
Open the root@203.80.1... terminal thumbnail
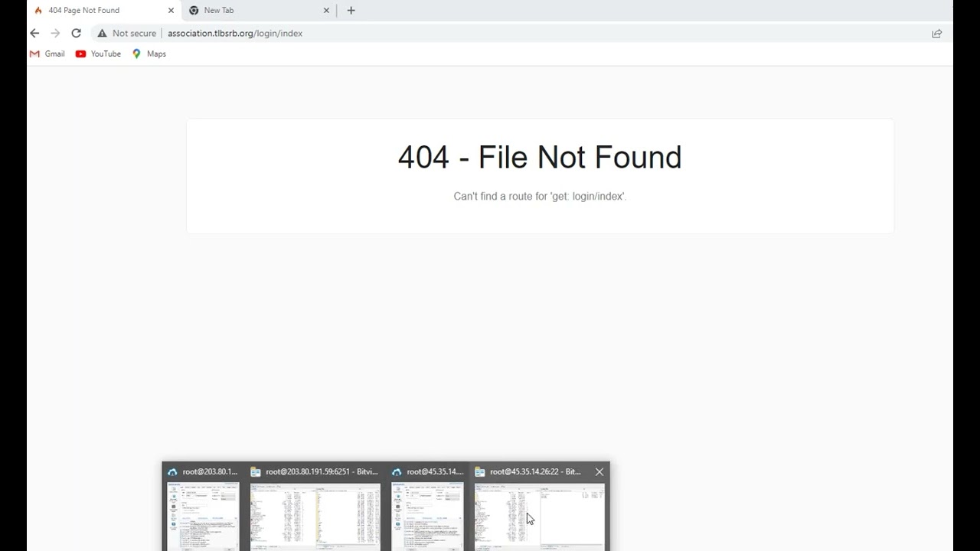[203, 514]
